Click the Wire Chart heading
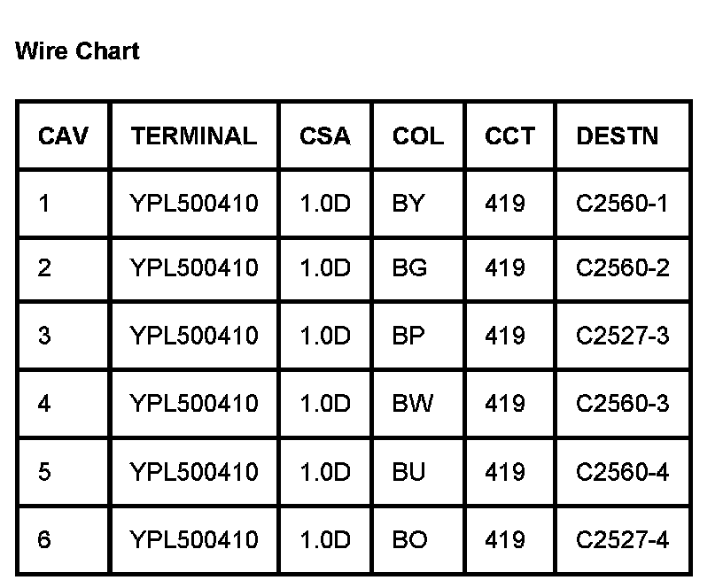This screenshot has height=588, width=723. click(77, 51)
